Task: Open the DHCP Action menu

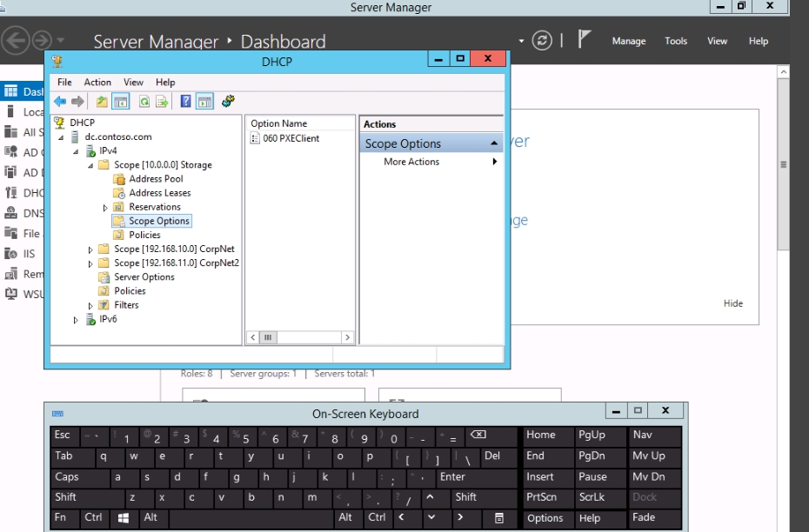Action: [x=97, y=82]
